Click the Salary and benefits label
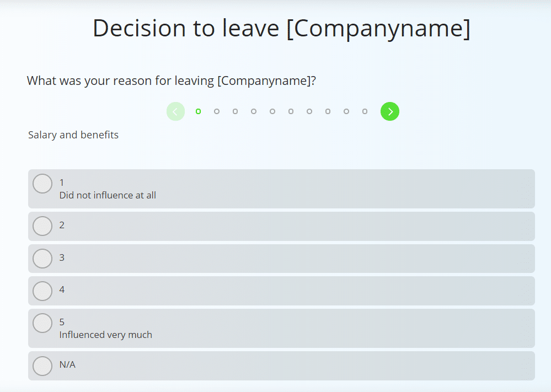 click(73, 135)
